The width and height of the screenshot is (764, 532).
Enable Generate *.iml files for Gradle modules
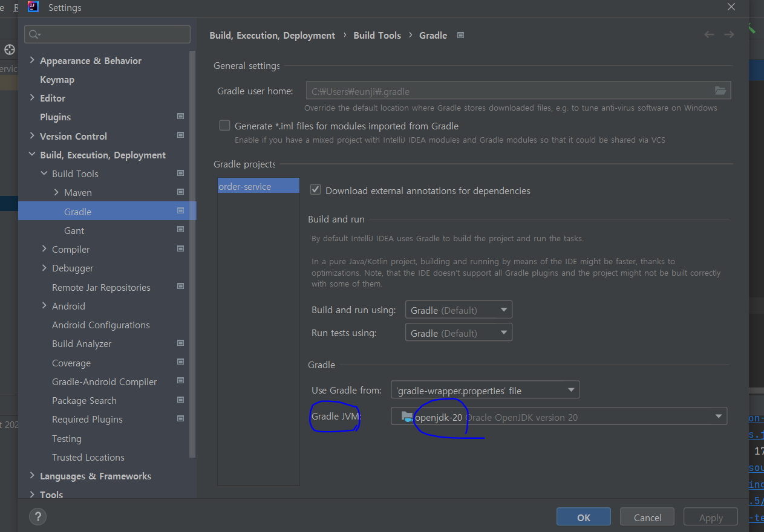click(x=224, y=126)
